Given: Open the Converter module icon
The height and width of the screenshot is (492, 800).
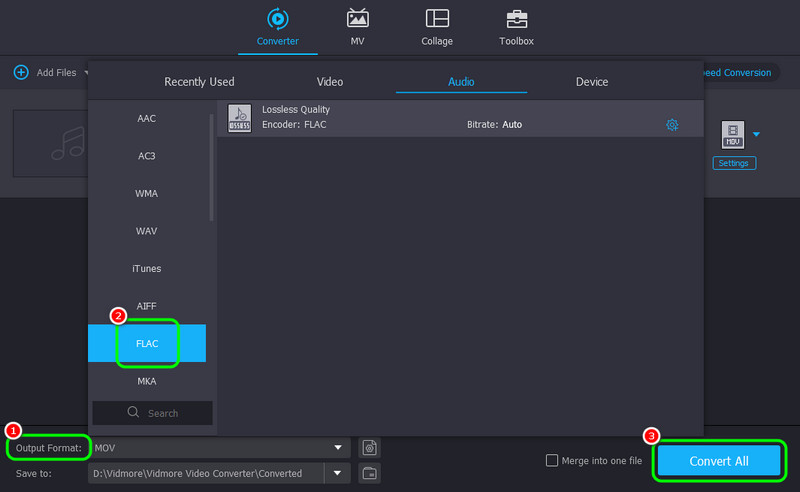Looking at the screenshot, I should (277, 19).
